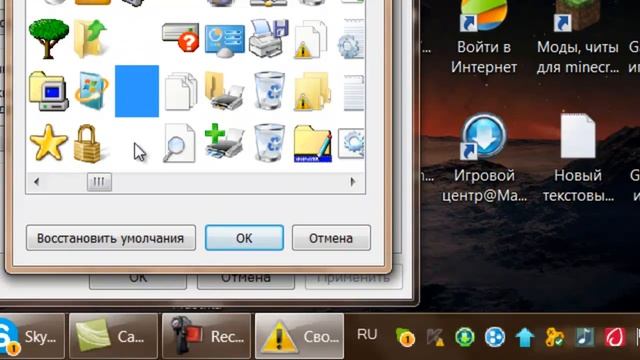Click the green tray icon with orange badge
This screenshot has width=640, height=360.
tap(405, 337)
